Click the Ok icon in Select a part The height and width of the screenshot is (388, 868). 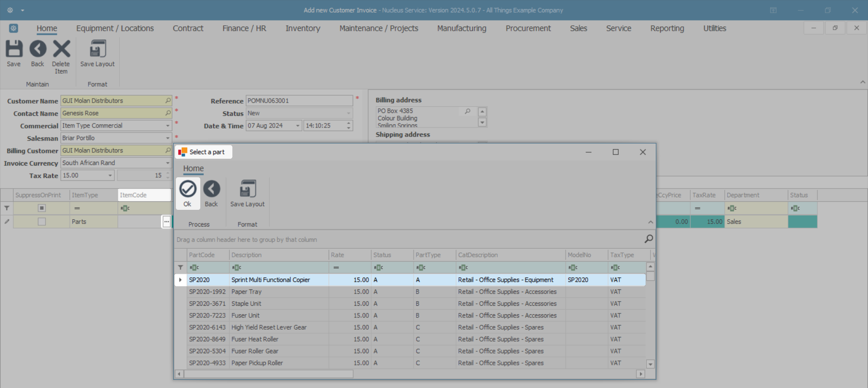pos(188,189)
